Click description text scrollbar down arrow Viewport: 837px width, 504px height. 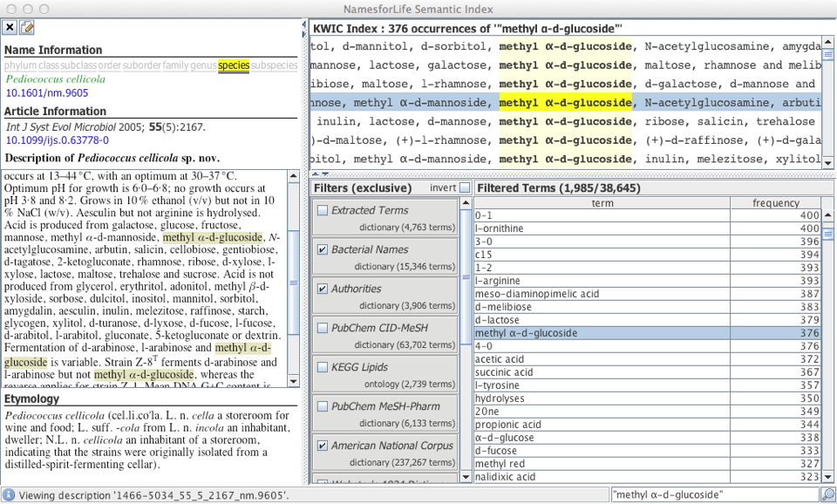point(294,380)
